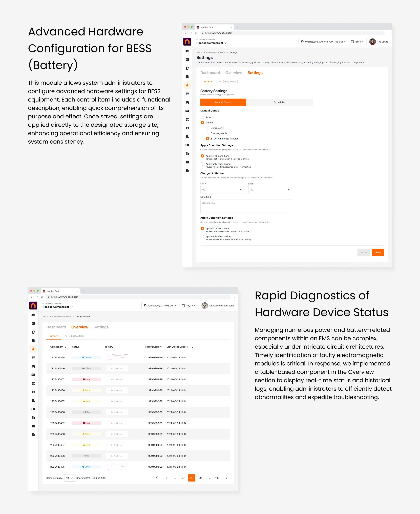Image resolution: width=420 pixels, height=514 pixels.
Task: Open Dashboard tab in Overview window
Action: click(x=56, y=327)
